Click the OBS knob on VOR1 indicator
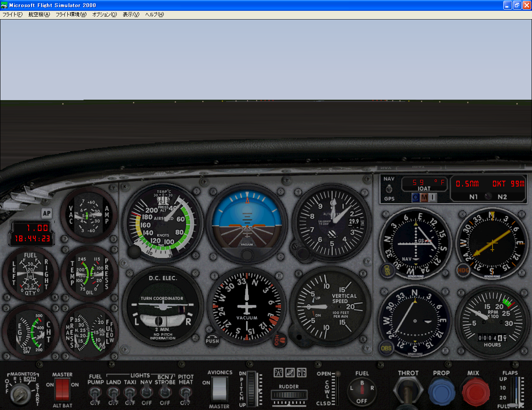Viewport: 532px width, 410px height. pyautogui.click(x=387, y=270)
